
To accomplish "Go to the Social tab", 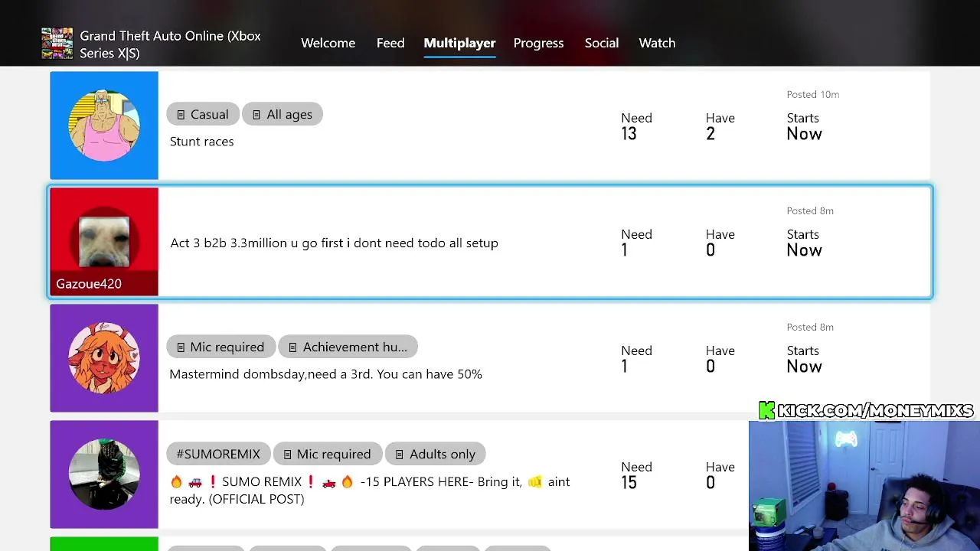I will [x=602, y=43].
